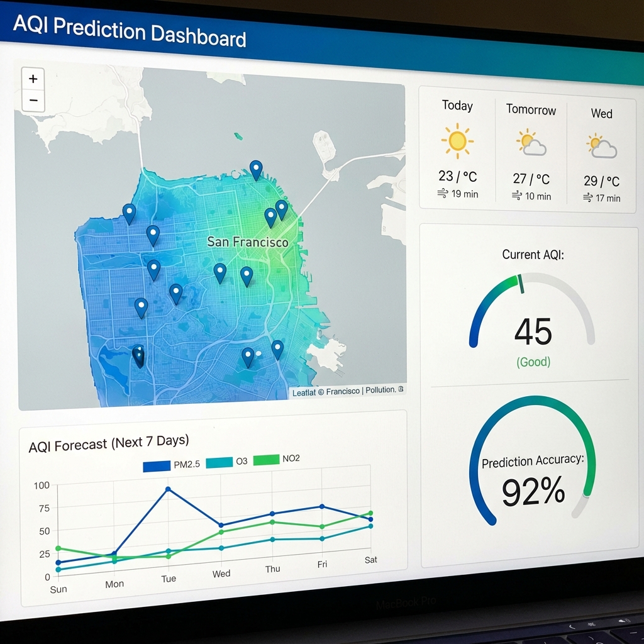Select the sunny weather icon under Today
Viewport: 644px width, 644px height.
[457, 141]
